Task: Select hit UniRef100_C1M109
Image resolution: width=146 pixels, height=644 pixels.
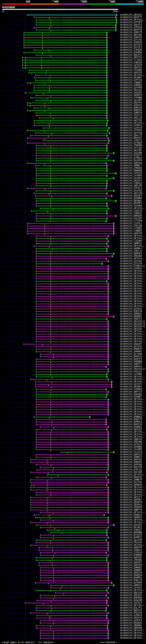Action: pyautogui.click(x=131, y=552)
